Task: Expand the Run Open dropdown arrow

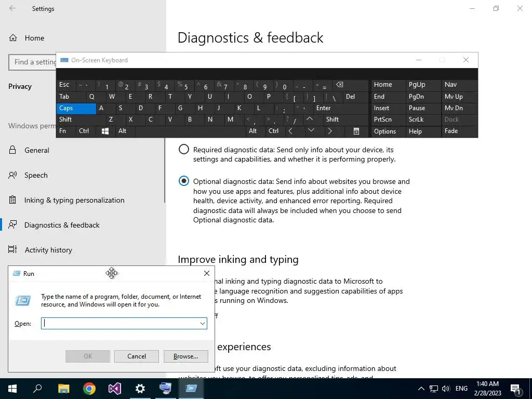Action: [x=202, y=324]
